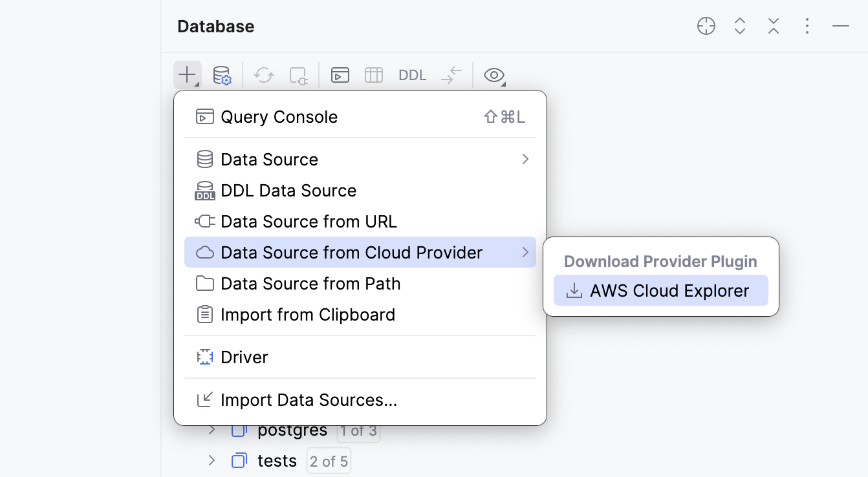
Task: Expand the postgres tree node
Action: point(212,429)
